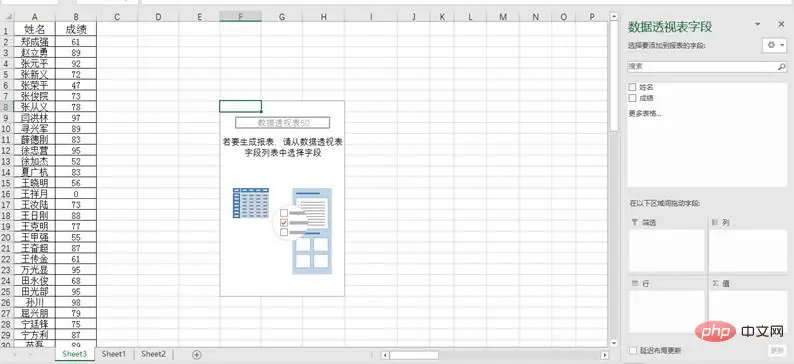This screenshot has width=794, height=364.
Task: Select header cell 成绩
Action: 76,29
